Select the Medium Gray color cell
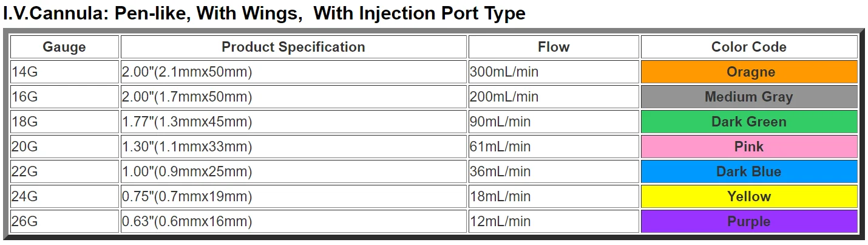The image size is (868, 245). click(x=749, y=97)
